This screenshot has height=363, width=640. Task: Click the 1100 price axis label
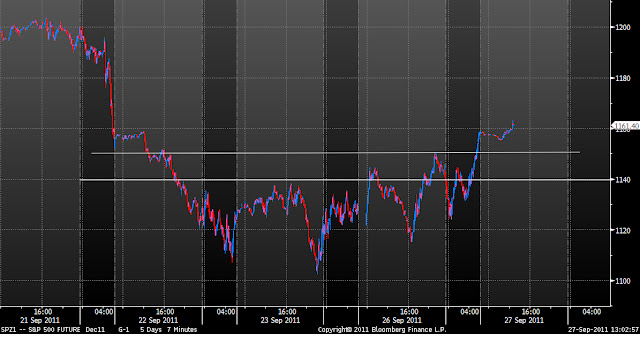point(622,281)
